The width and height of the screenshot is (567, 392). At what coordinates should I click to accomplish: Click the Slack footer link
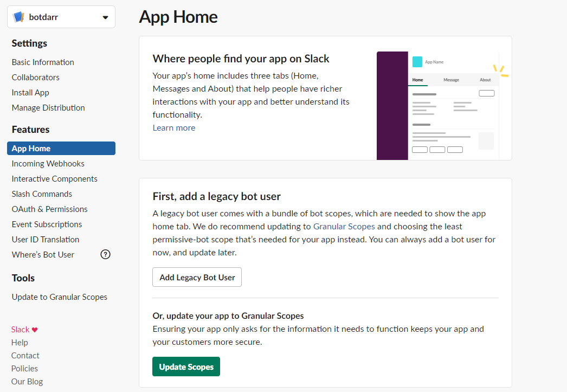(20, 330)
